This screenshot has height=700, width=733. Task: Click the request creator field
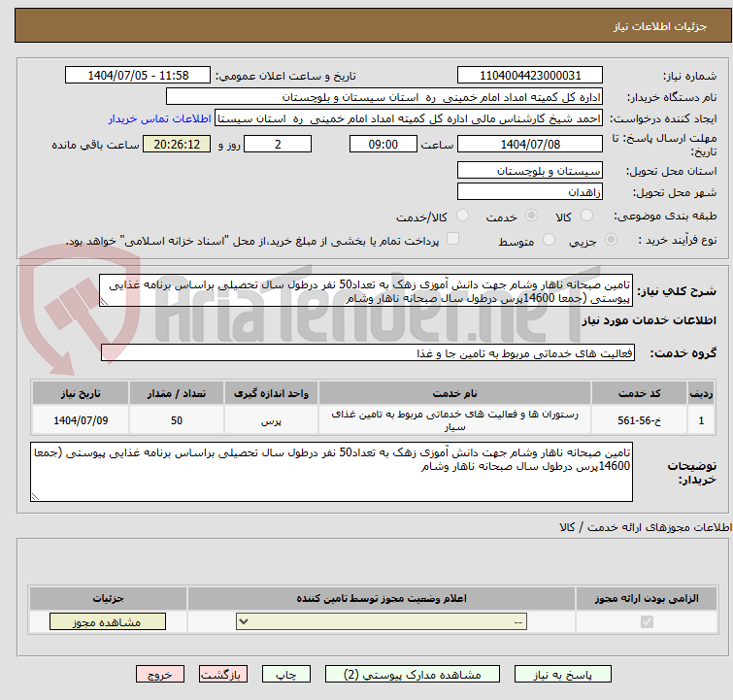point(409,118)
